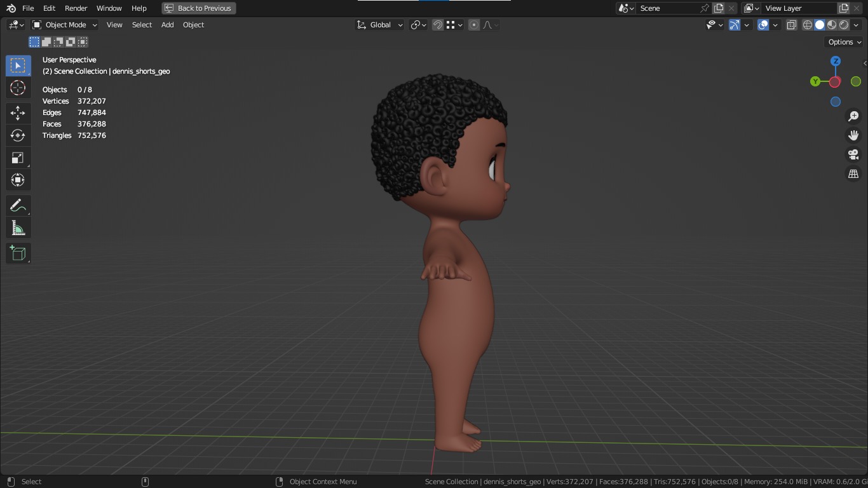Browse scenes with the scene selector
The height and width of the screenshot is (488, 868).
(627, 8)
